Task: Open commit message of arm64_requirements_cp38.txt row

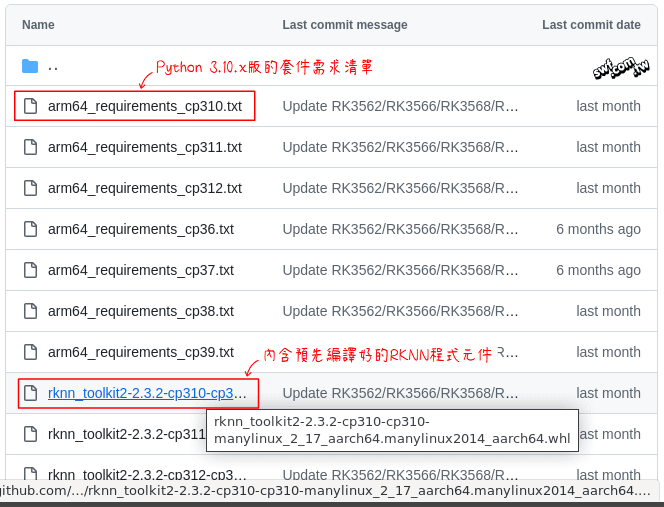Action: click(x=400, y=311)
